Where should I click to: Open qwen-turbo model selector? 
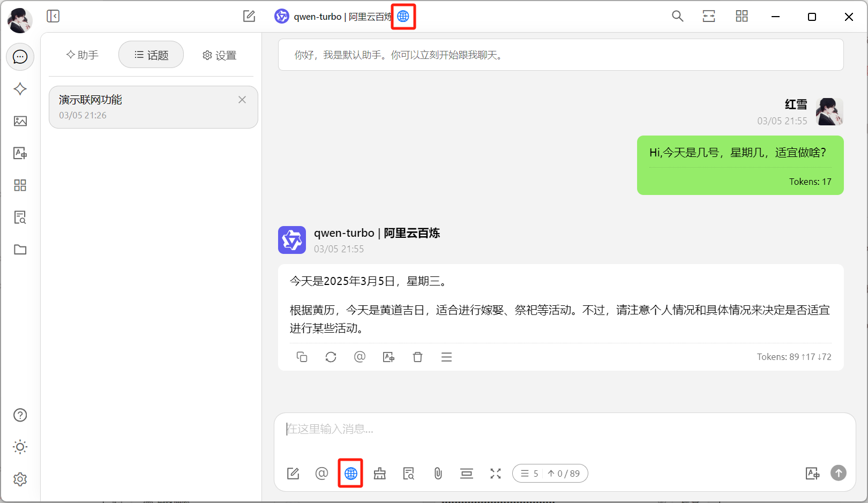click(332, 17)
